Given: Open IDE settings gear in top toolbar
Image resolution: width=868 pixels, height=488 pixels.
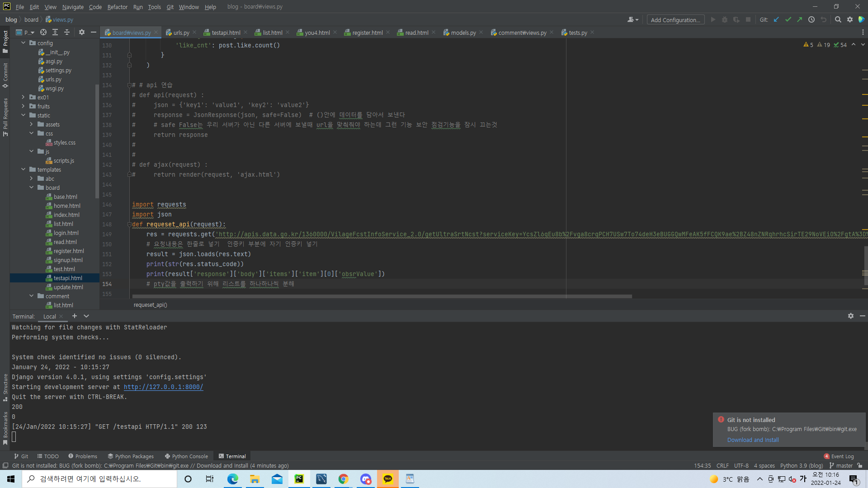Looking at the screenshot, I should [x=850, y=19].
